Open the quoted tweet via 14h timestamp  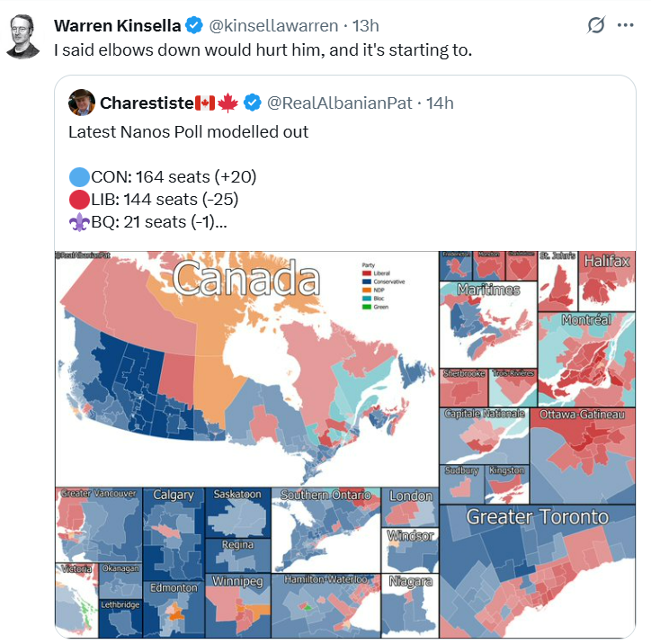coord(440,103)
